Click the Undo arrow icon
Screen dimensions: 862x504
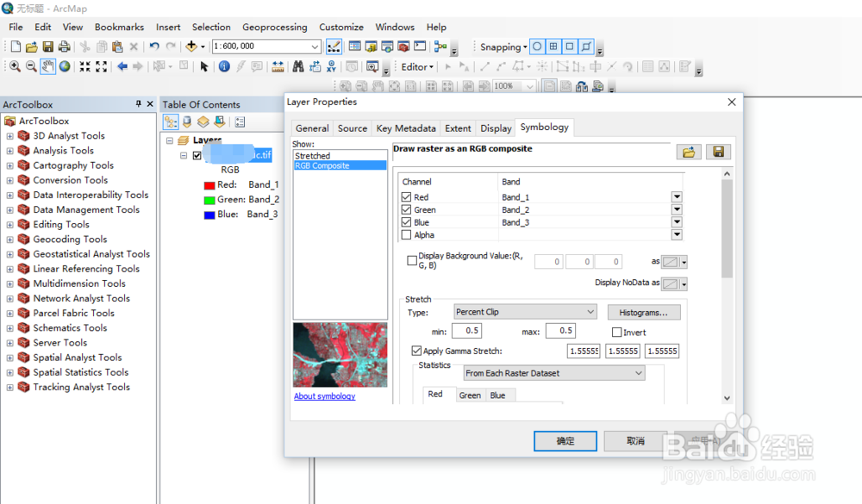coord(154,47)
